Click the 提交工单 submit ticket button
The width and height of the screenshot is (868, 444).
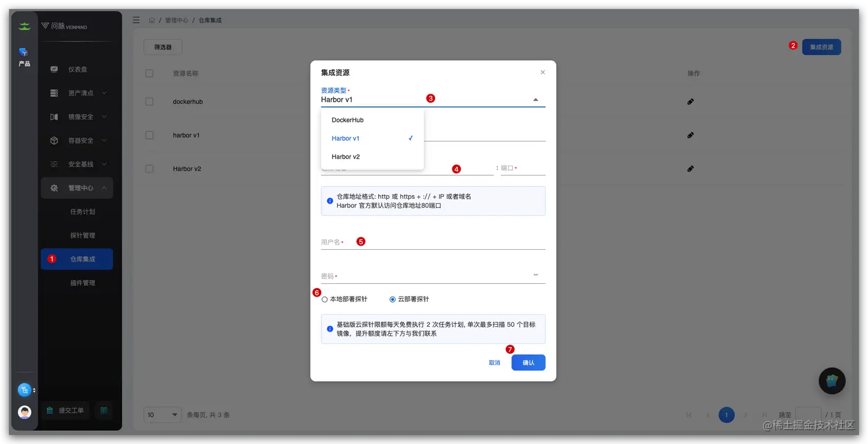(66, 410)
